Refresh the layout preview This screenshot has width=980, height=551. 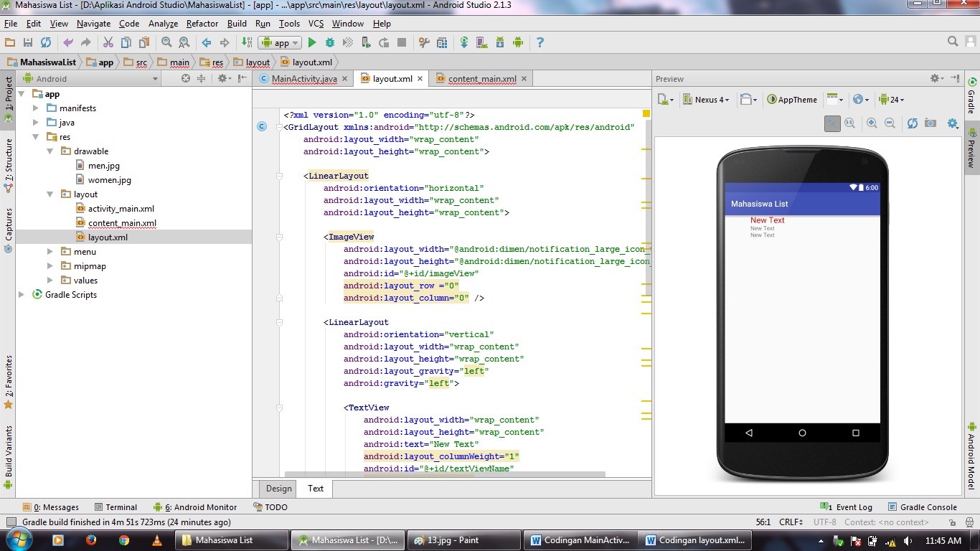tap(912, 123)
